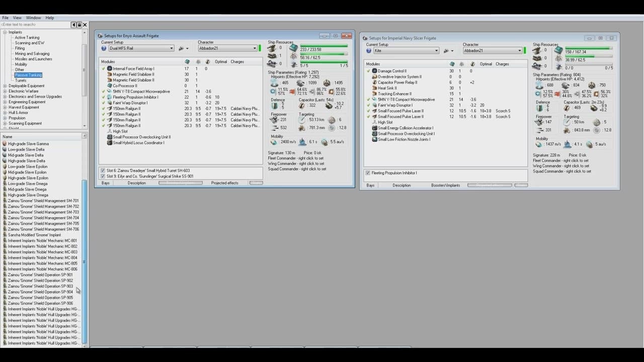Open the Abbadon21 character dropdown in Slicer window

coord(520,50)
